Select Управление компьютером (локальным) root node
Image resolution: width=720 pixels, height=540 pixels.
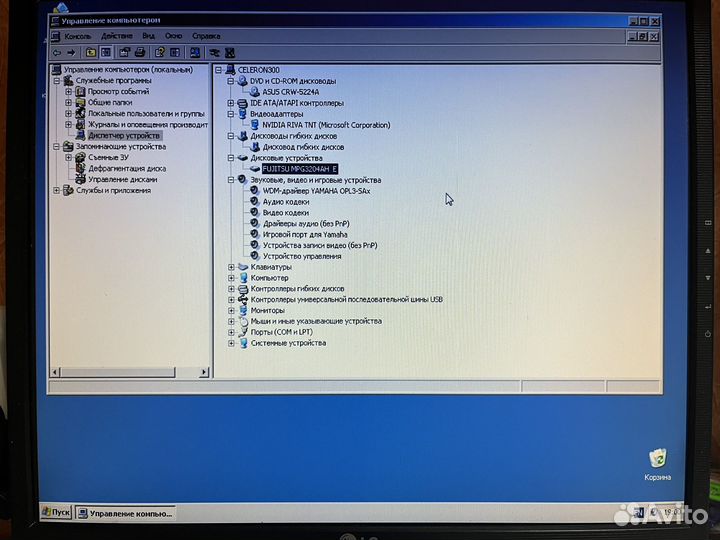click(128, 70)
